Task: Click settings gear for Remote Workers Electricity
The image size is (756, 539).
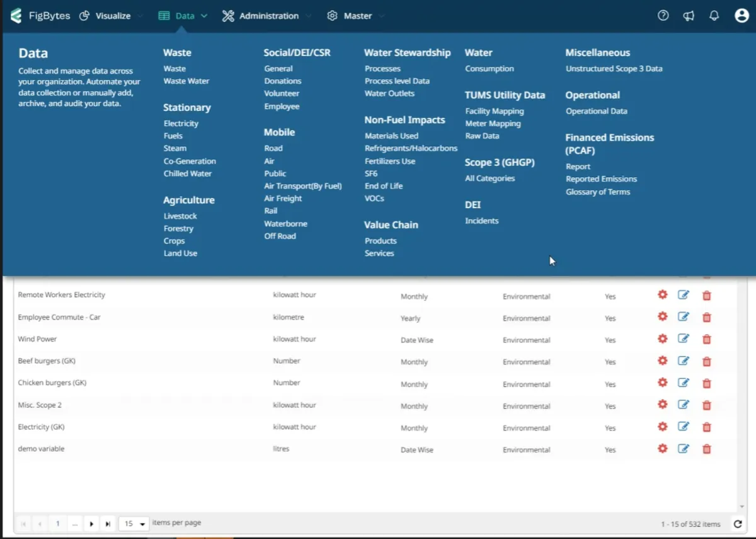Action: point(662,294)
